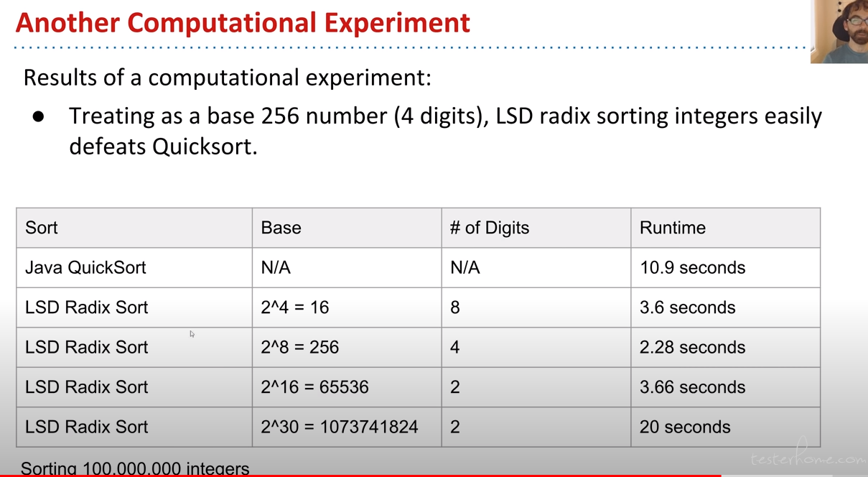Viewport: 868px width, 477px height.
Task: Click the '# of Digits' column header
Action: 536,228
